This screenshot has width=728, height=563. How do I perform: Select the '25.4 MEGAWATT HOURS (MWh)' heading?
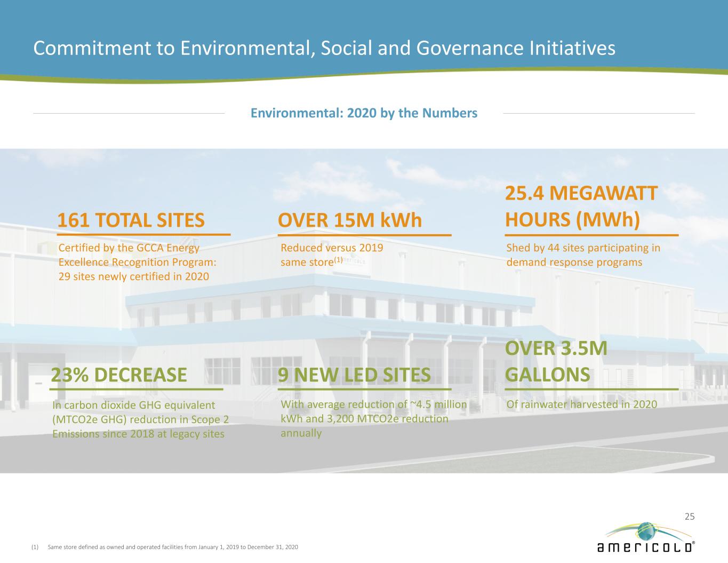(x=581, y=207)
